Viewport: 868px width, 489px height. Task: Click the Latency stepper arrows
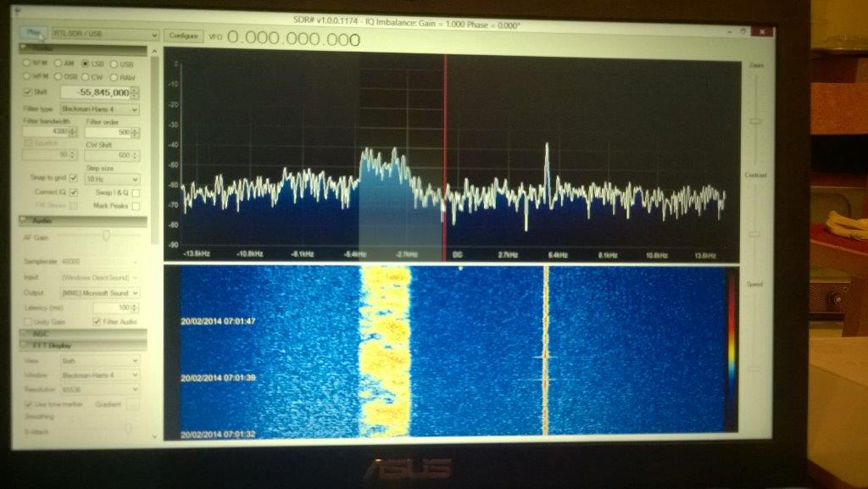(136, 308)
